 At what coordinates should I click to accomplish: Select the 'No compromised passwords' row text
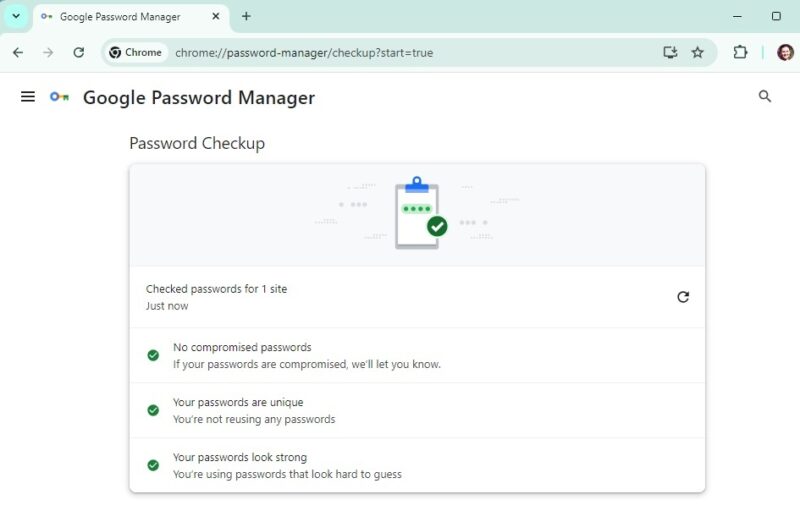click(242, 347)
